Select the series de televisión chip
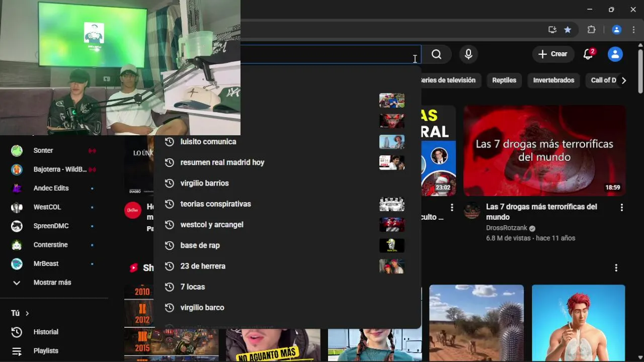 tap(451, 80)
